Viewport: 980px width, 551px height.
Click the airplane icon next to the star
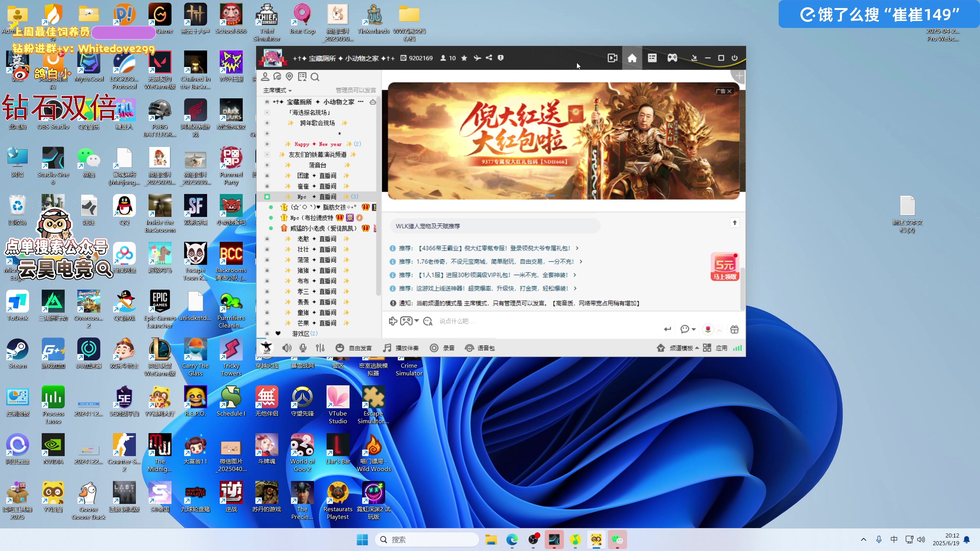[477, 58]
